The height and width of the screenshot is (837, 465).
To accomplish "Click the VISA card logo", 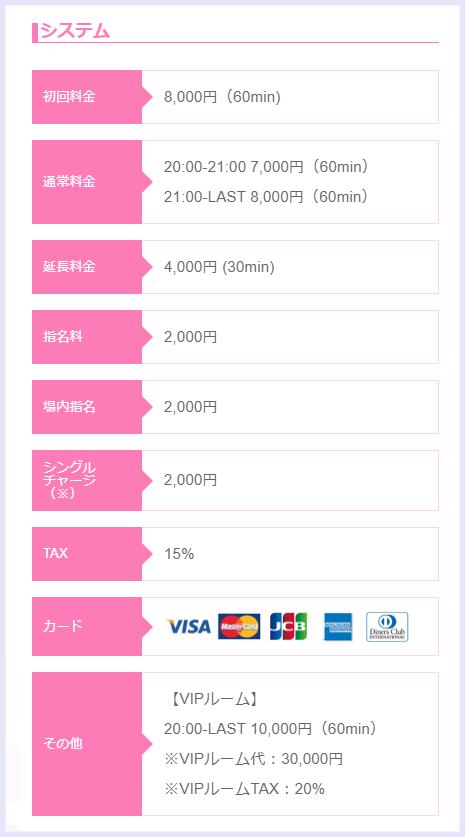I will coord(188,626).
